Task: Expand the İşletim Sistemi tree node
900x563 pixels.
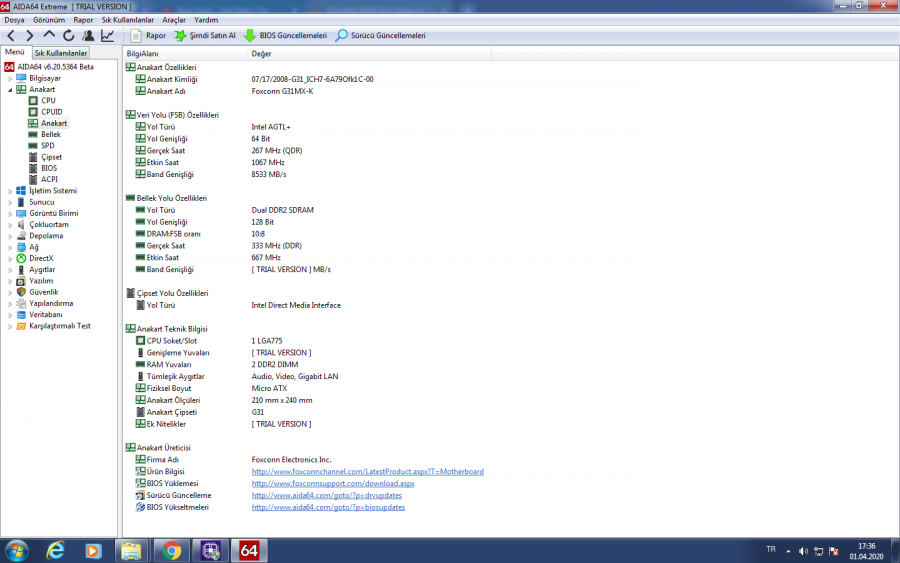Action: point(10,191)
